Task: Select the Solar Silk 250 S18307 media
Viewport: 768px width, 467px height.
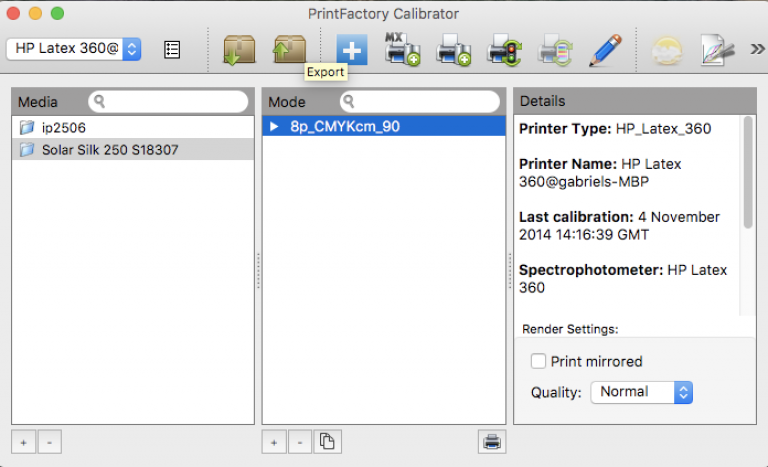Action: 133,149
